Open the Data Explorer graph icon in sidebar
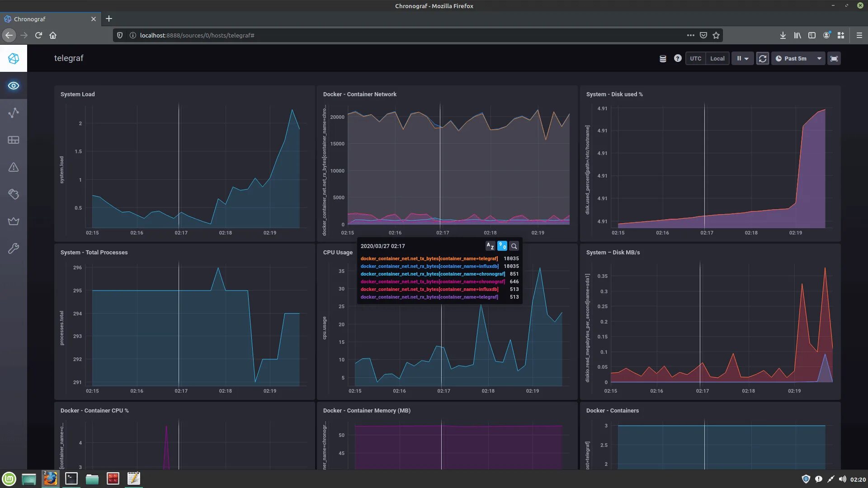The height and width of the screenshot is (488, 868). (x=14, y=113)
